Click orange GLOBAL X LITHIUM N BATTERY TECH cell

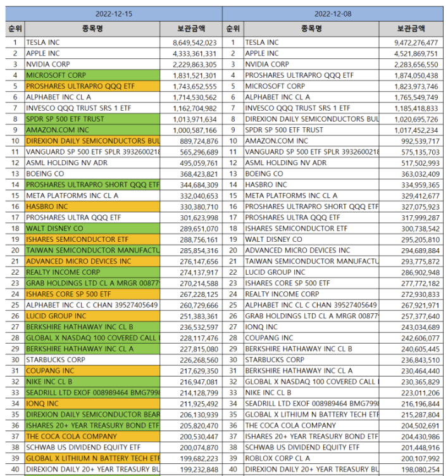click(92, 458)
